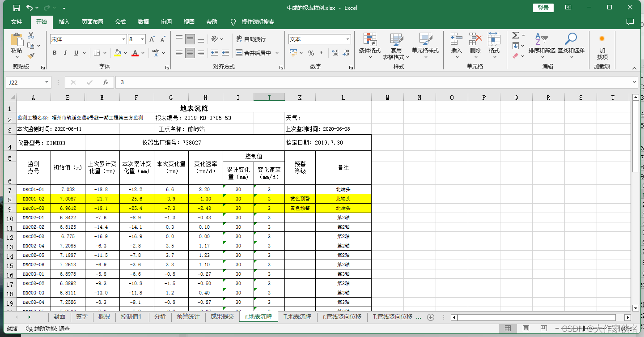The width and height of the screenshot is (644, 337).
Task: Open Conditional Formatting (条件格式)
Action: tap(370, 46)
